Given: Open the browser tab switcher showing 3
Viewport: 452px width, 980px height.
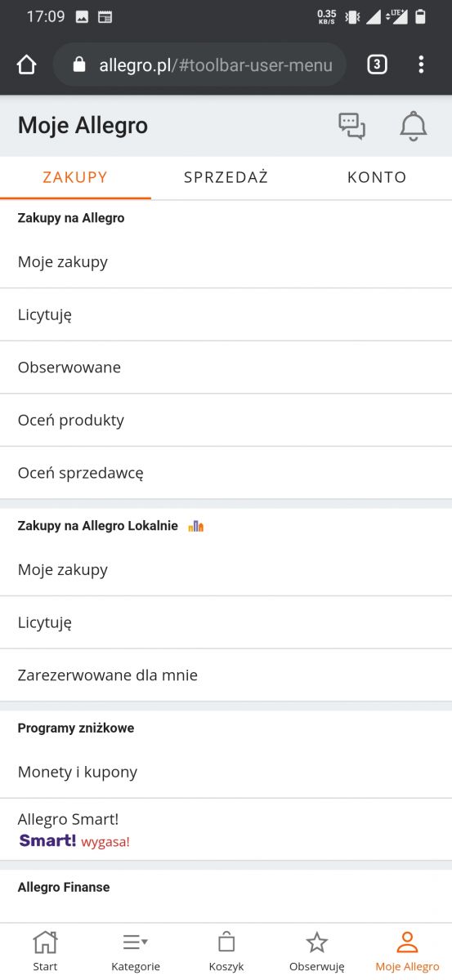Looking at the screenshot, I should [377, 65].
